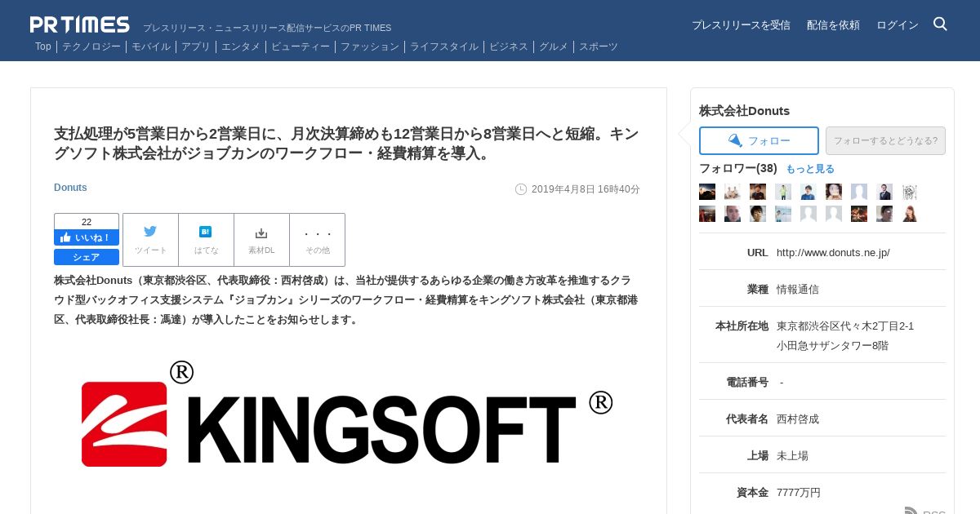Open the テクノロジー category
980x514 pixels.
(91, 47)
